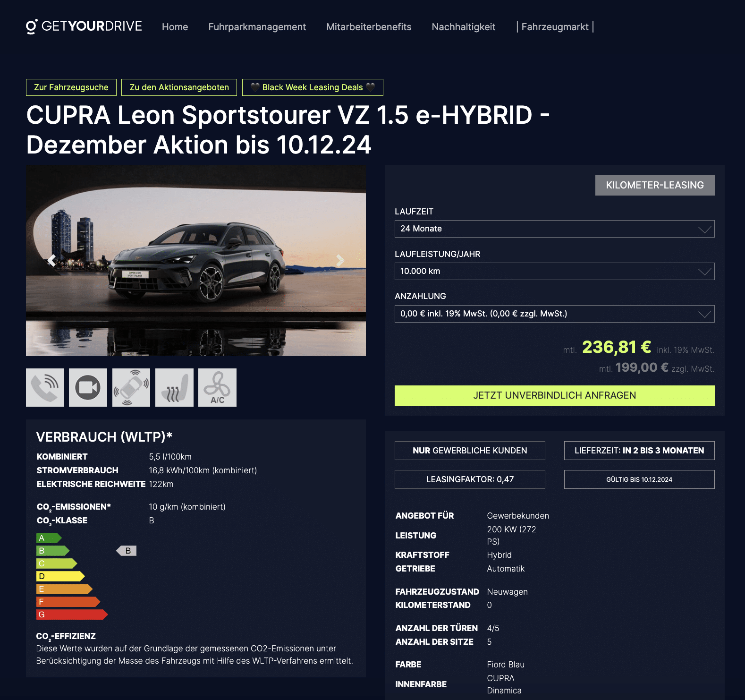
Task: Click the Hybrid fuel value
Action: 499,555
